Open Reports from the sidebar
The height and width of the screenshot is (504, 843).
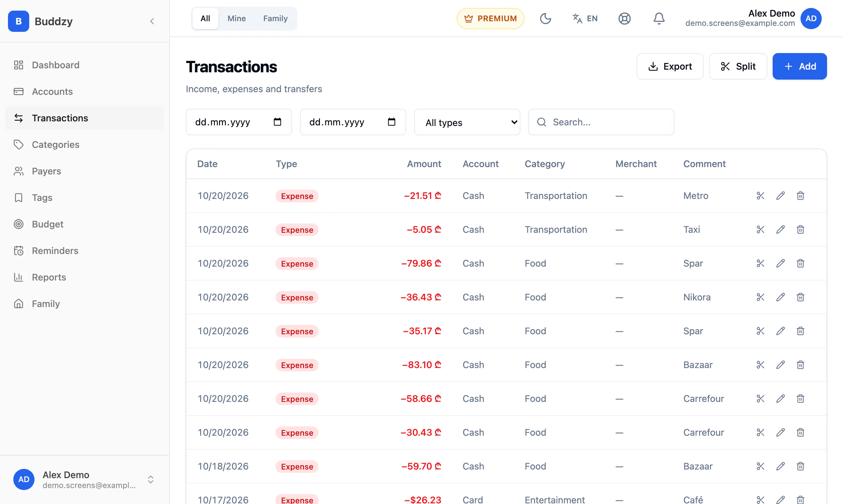pos(85,277)
